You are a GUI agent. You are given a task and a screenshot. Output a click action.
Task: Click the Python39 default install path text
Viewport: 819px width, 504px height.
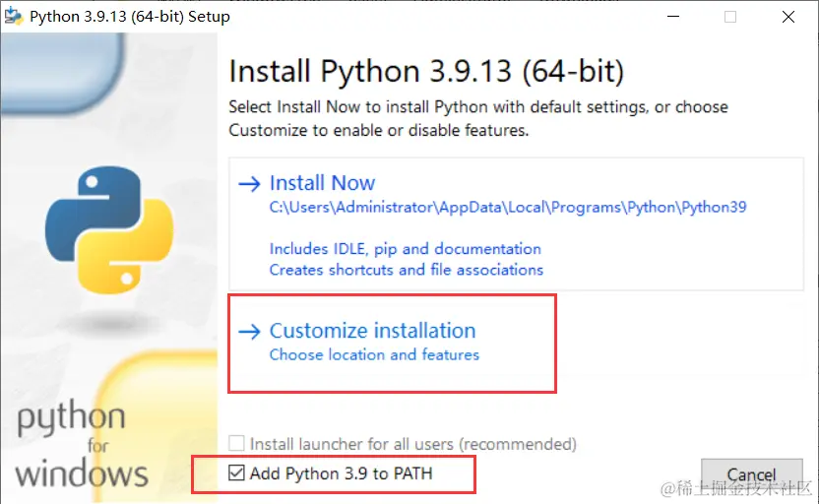click(x=508, y=208)
